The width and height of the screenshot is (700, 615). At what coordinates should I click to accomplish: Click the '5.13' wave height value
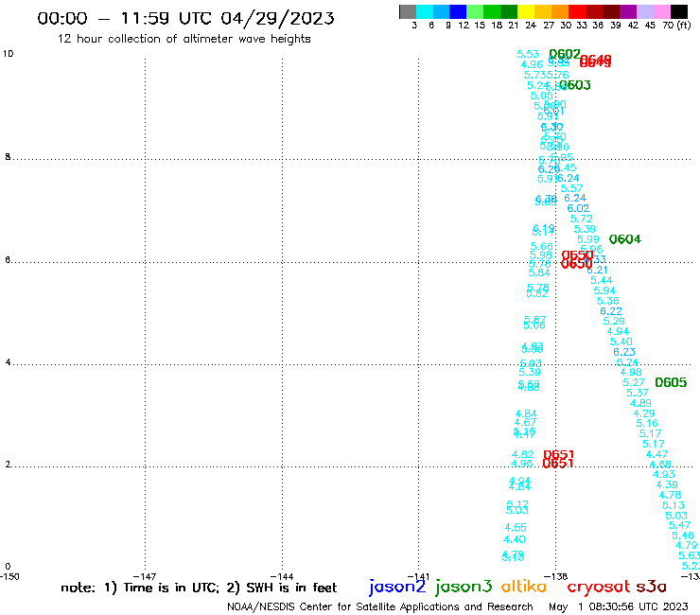point(674,505)
